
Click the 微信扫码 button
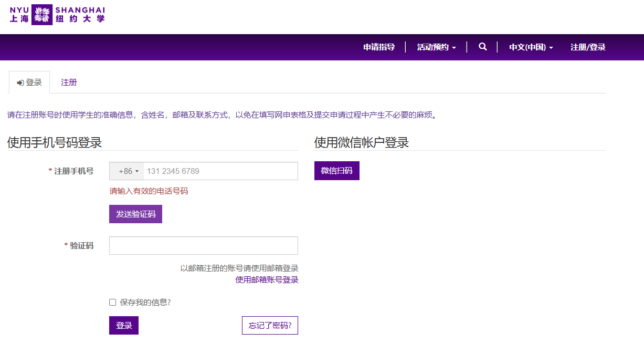coord(336,171)
